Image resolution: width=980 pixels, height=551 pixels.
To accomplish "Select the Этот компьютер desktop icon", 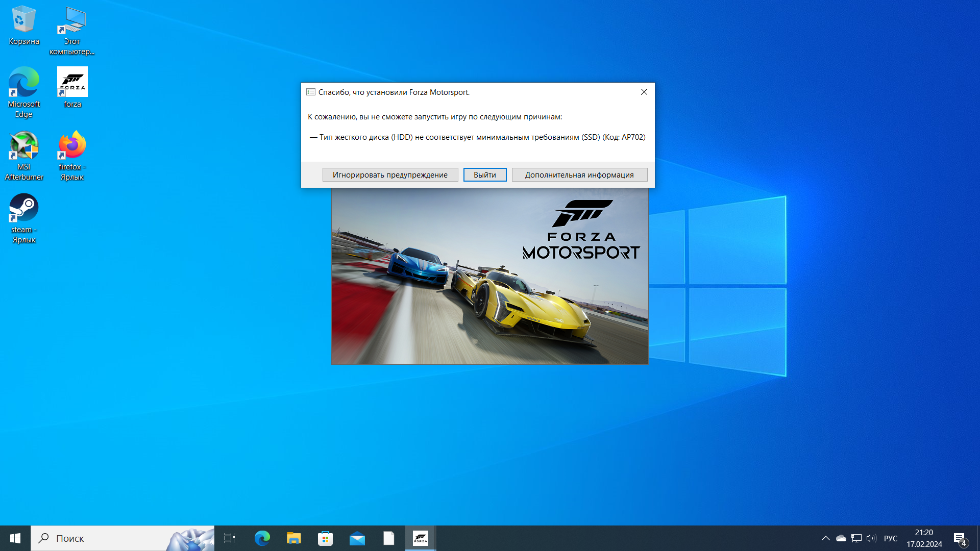I will 72,20.
